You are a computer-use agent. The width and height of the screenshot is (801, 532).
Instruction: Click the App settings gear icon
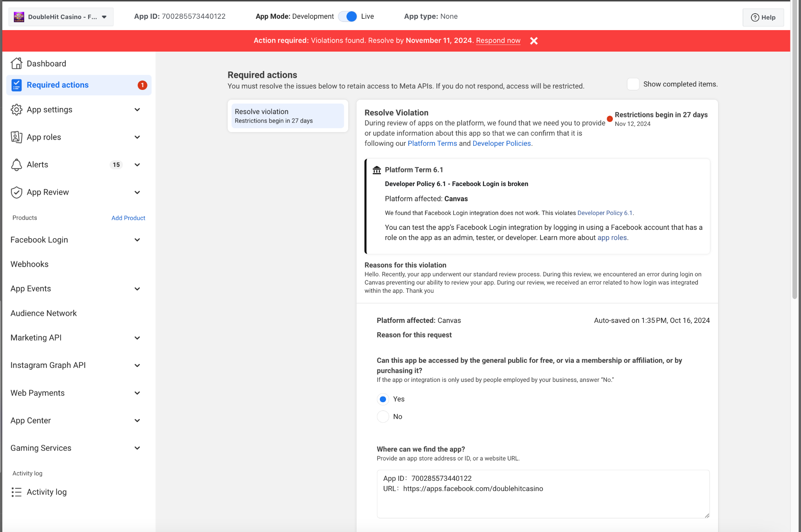pyautogui.click(x=16, y=109)
